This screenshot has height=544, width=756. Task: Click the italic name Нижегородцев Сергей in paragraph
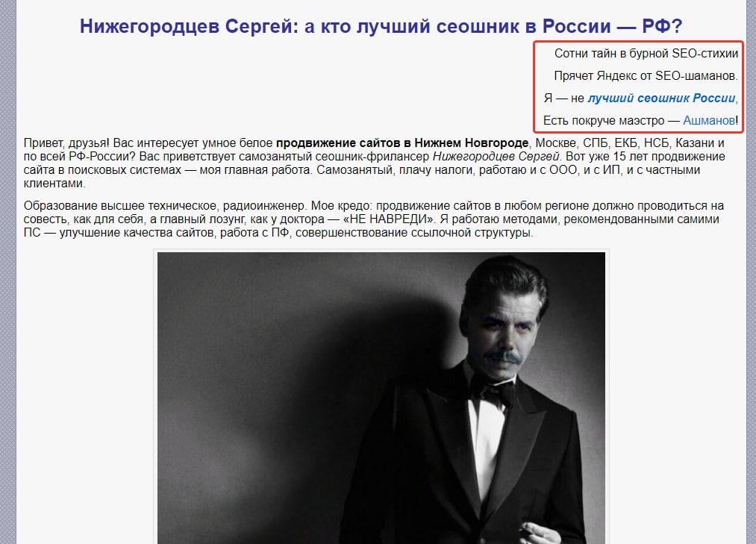tap(496, 157)
